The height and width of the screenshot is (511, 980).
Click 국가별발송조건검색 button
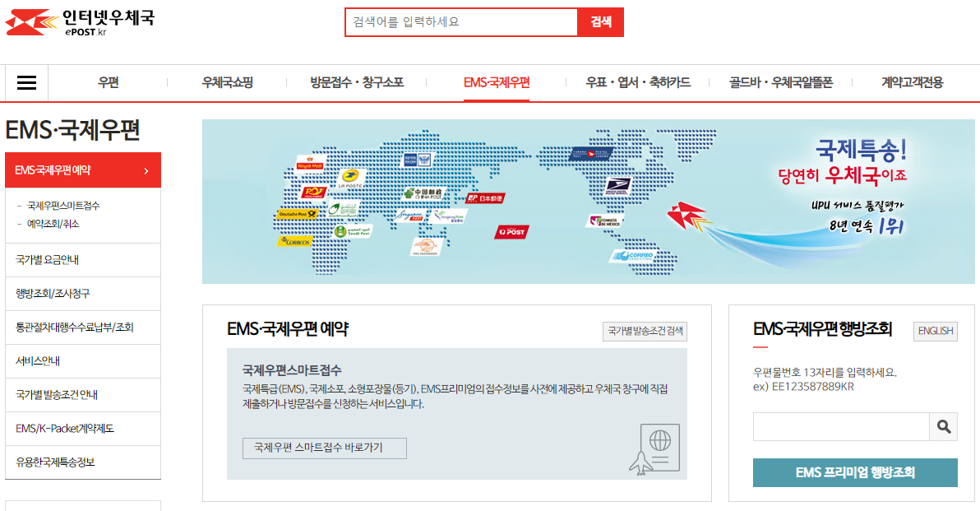[x=645, y=331]
